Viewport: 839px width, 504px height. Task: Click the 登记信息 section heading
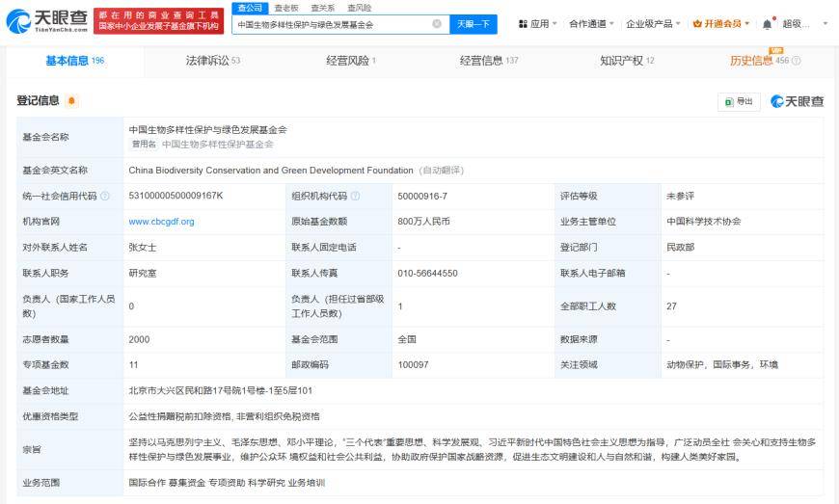coord(38,100)
